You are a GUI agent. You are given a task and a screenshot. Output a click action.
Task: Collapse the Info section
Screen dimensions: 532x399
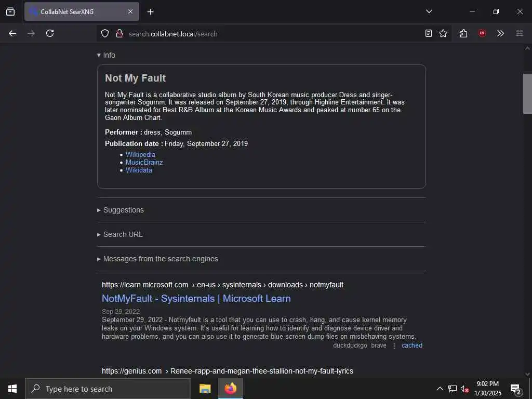[x=106, y=55]
